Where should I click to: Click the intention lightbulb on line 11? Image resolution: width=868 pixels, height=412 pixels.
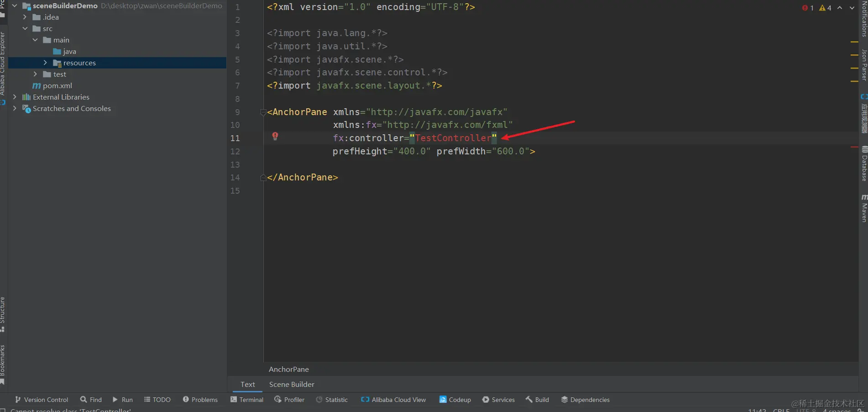(275, 136)
